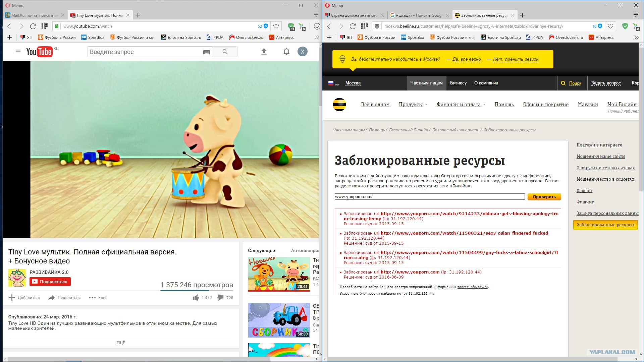Subscribe to РАЗВИВАЙКА 2.0 channel
This screenshot has height=362, width=644.
[x=50, y=282]
